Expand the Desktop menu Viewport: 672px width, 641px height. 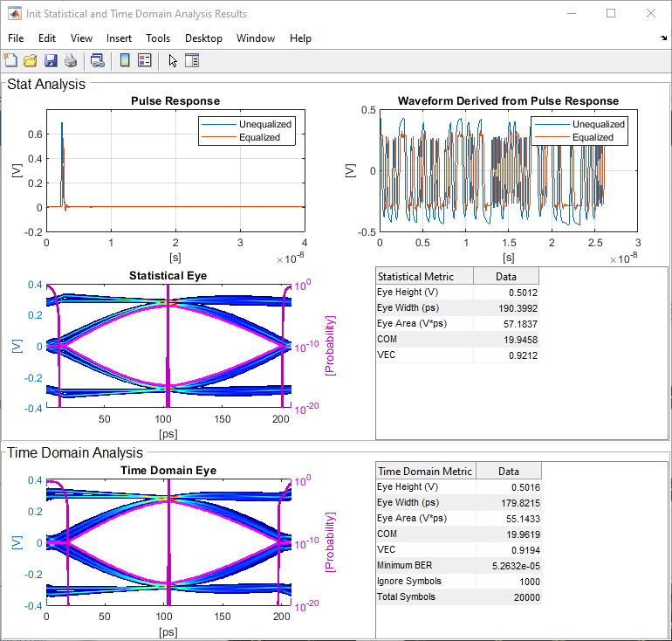pyautogui.click(x=203, y=38)
